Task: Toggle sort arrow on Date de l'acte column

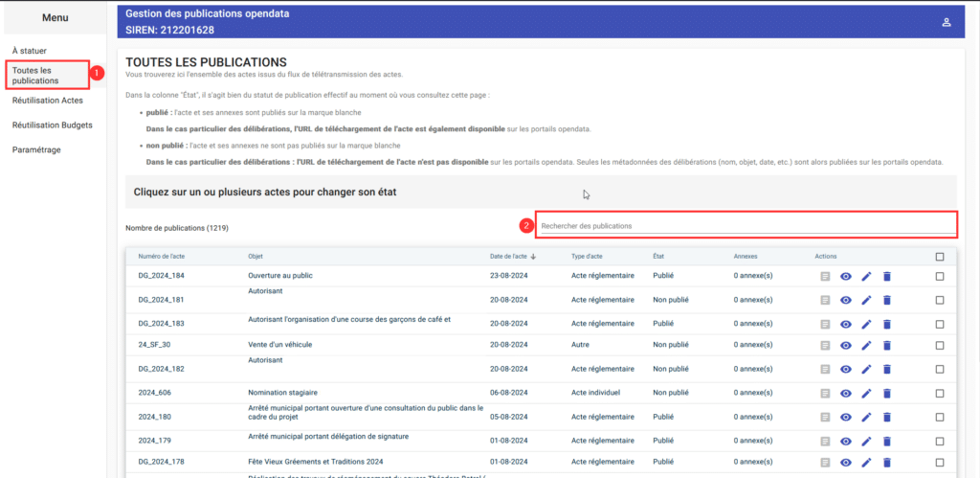Action: point(533,257)
